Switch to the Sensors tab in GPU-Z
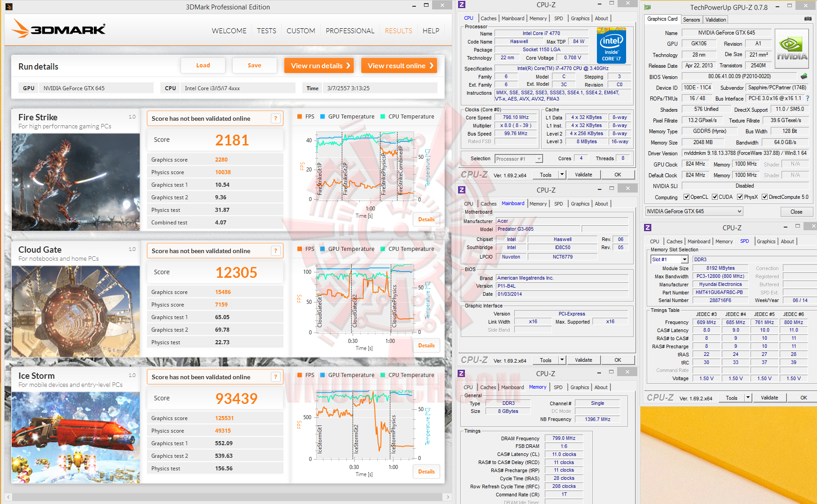The image size is (817, 504). tap(691, 20)
